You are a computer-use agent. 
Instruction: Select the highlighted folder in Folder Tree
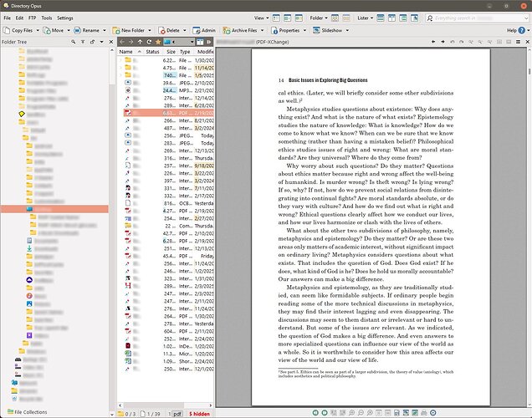54,209
